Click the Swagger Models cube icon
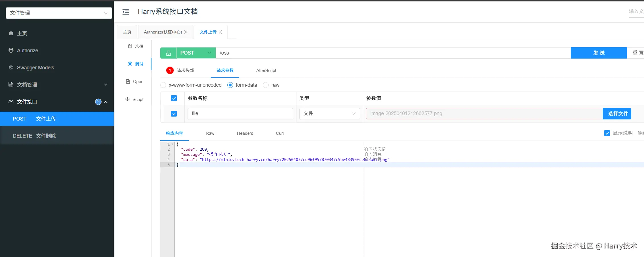Viewport: 644px width, 257px height. point(11,67)
